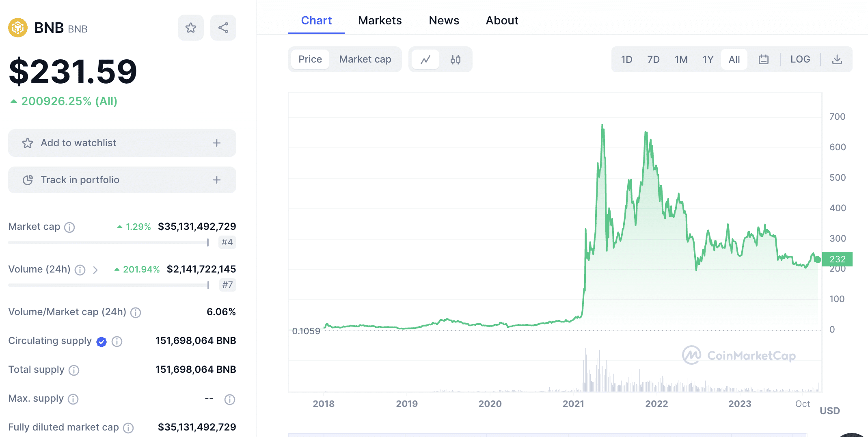
Task: Click star icon in Add to watchlist
Action: (28, 143)
